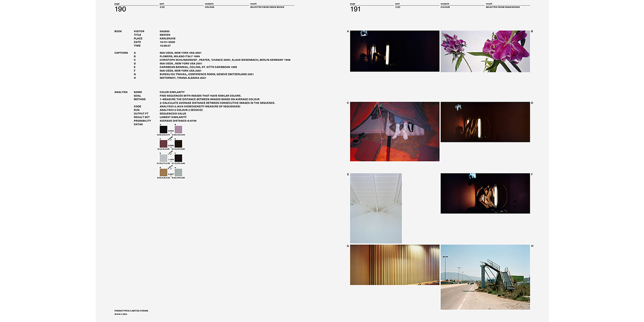644x322 pixels.
Task: Click the 'Flowers, Milano Italy 1999' caption
Action: pyautogui.click(x=180, y=56)
